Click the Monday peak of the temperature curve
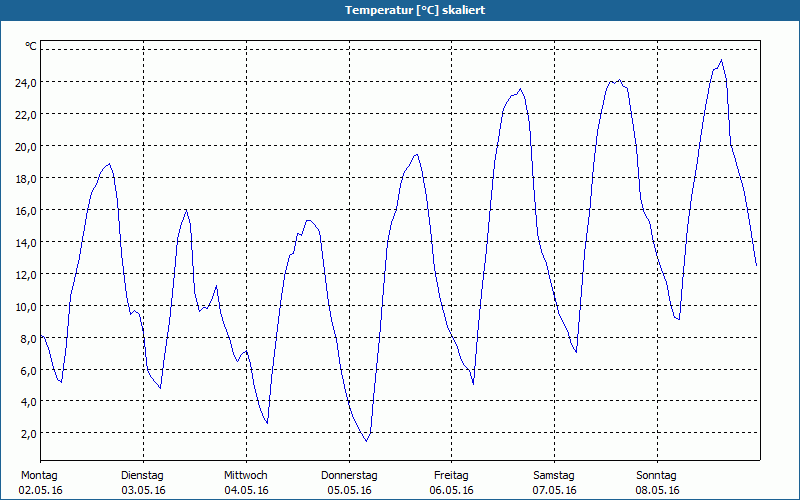 (x=109, y=164)
